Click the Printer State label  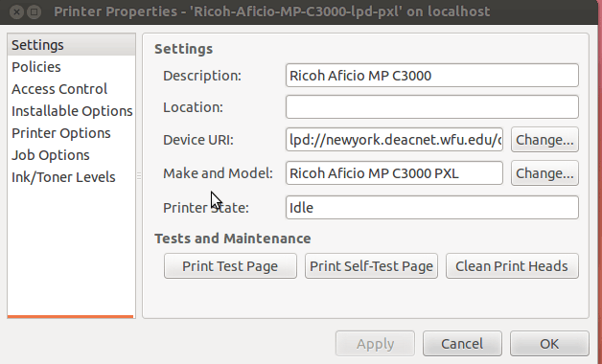[206, 208]
